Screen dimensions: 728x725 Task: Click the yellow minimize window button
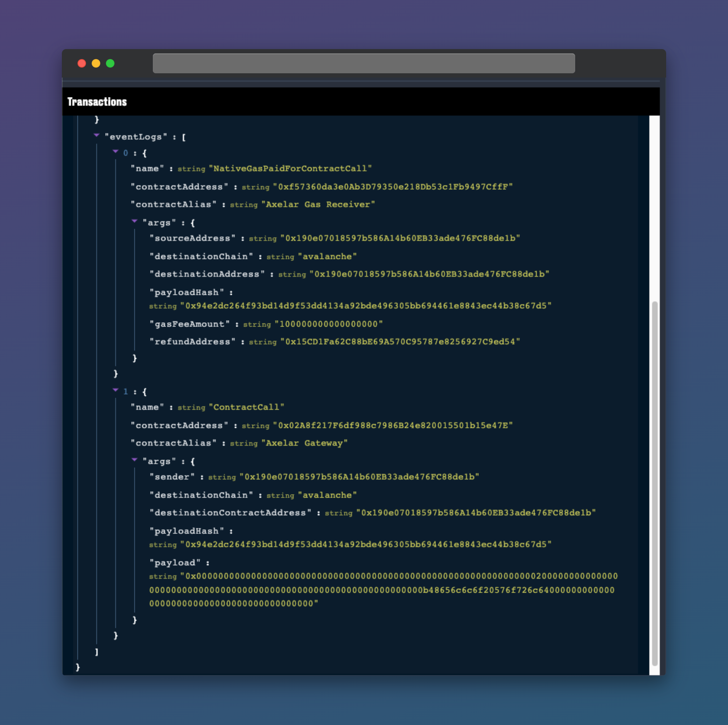click(x=96, y=63)
